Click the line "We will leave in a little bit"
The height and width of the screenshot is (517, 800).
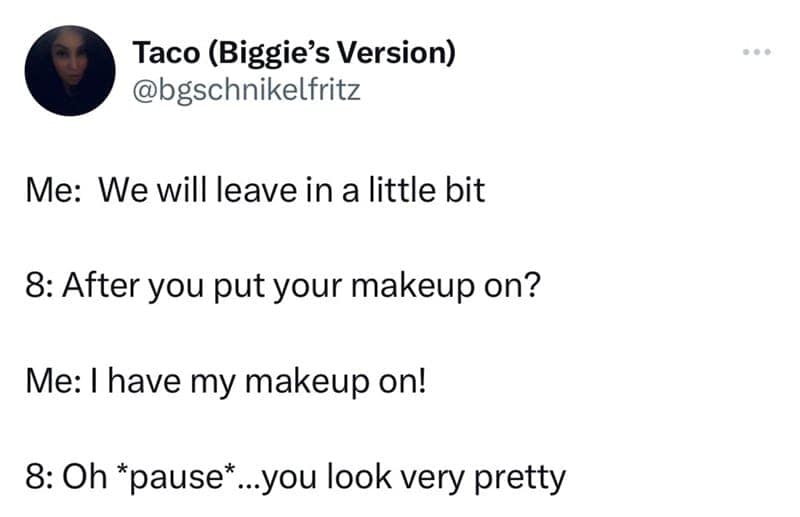click(291, 190)
